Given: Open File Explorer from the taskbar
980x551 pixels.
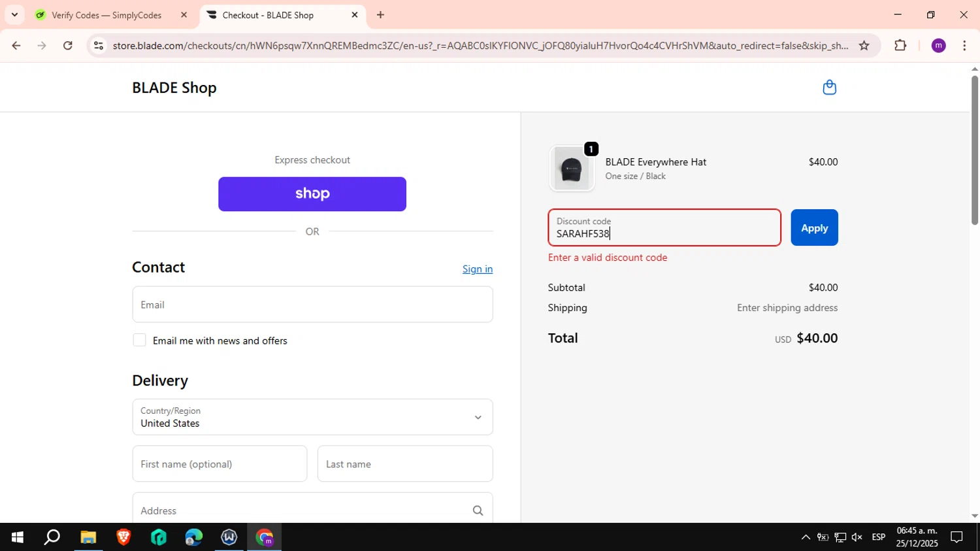Looking at the screenshot, I should click(88, 537).
